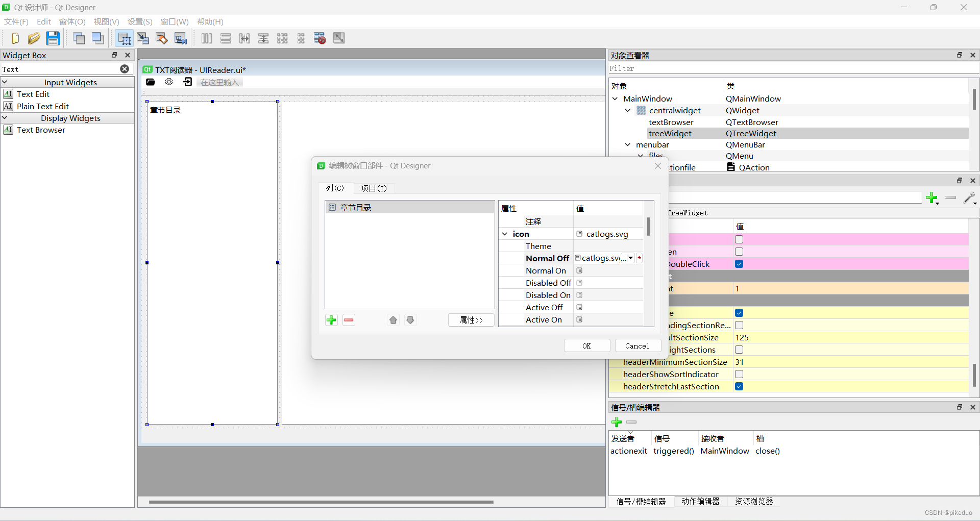The height and width of the screenshot is (521, 980).
Task: Apply Lay Out Horizontally in Splitter icon
Action: 244,38
